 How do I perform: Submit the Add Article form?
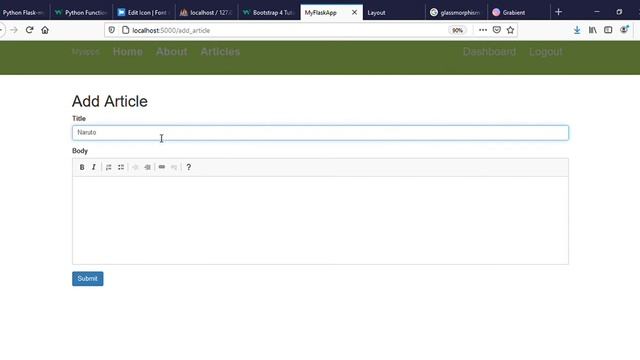(88, 279)
